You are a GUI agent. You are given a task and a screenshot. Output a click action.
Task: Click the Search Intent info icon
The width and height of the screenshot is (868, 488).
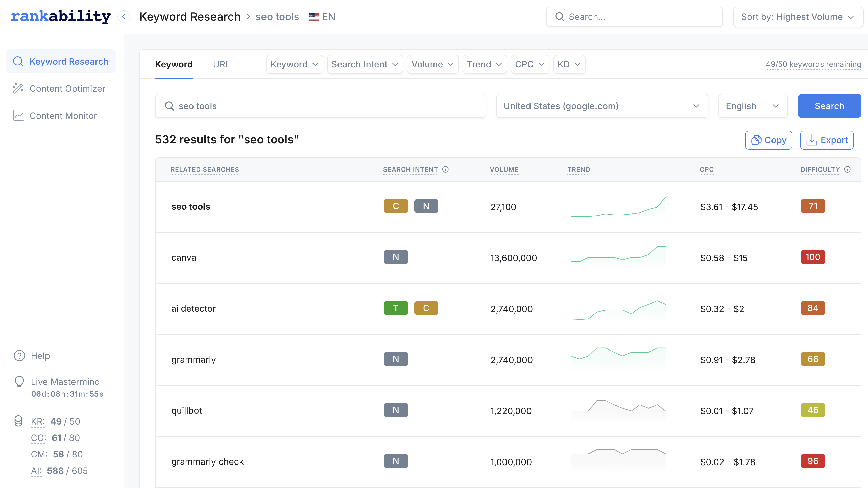coord(445,169)
